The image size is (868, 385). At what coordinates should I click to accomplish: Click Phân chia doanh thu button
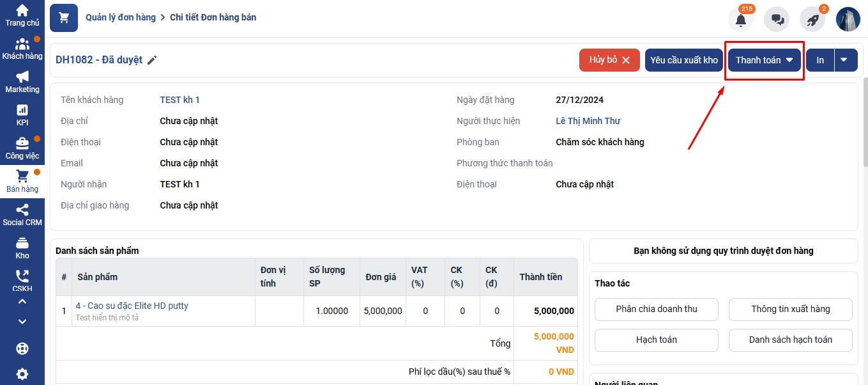point(656,309)
